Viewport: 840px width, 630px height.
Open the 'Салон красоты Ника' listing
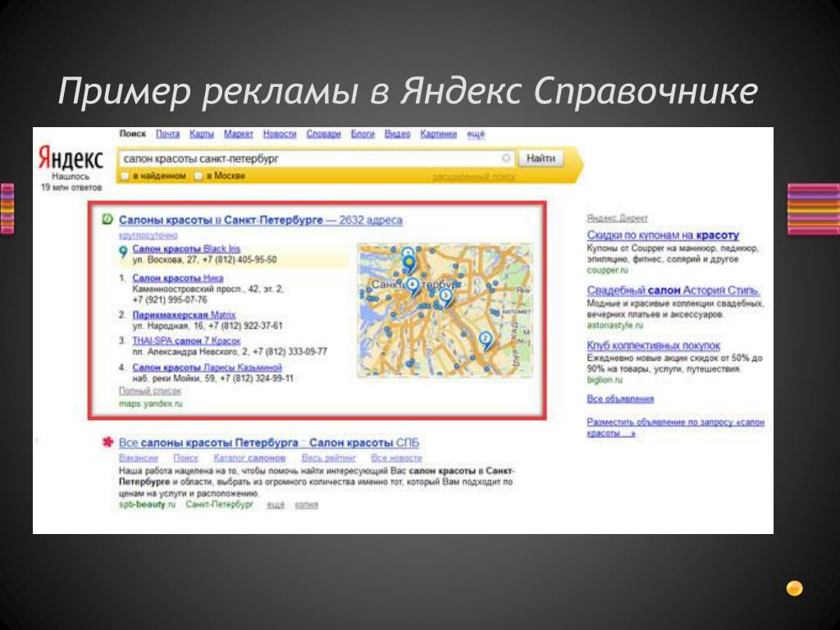(x=178, y=278)
